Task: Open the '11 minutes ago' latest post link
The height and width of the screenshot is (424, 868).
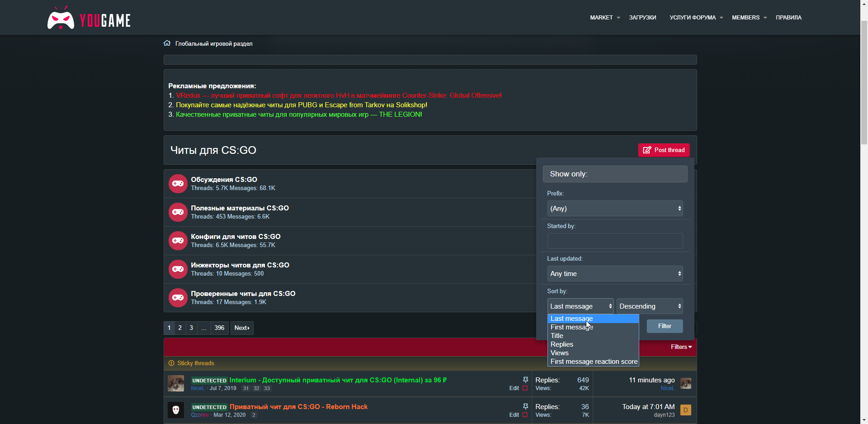Action: pyautogui.click(x=652, y=380)
